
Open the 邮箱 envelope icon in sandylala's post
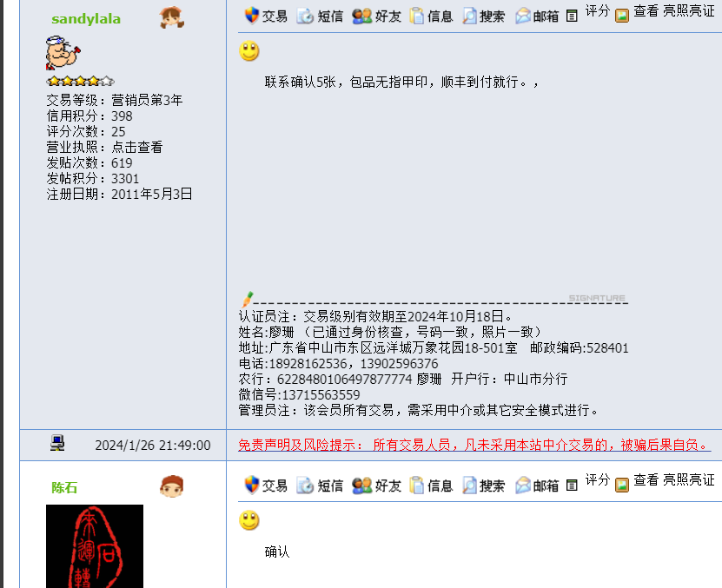point(523,17)
